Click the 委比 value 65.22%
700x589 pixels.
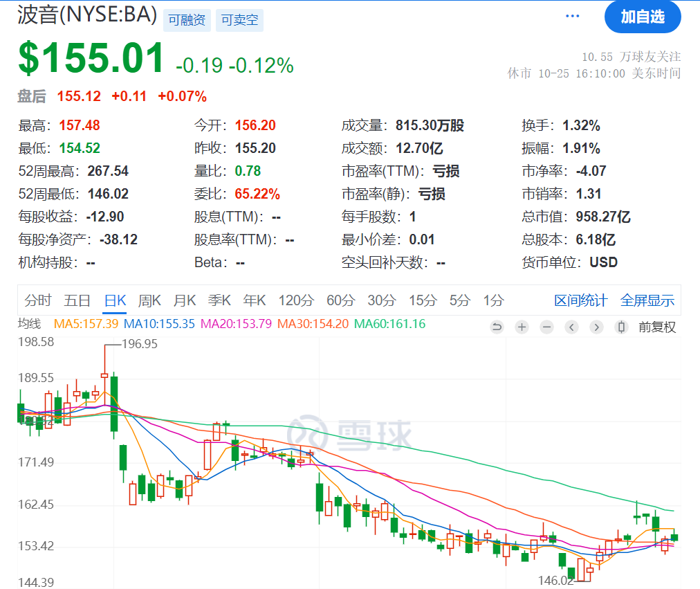pos(257,194)
